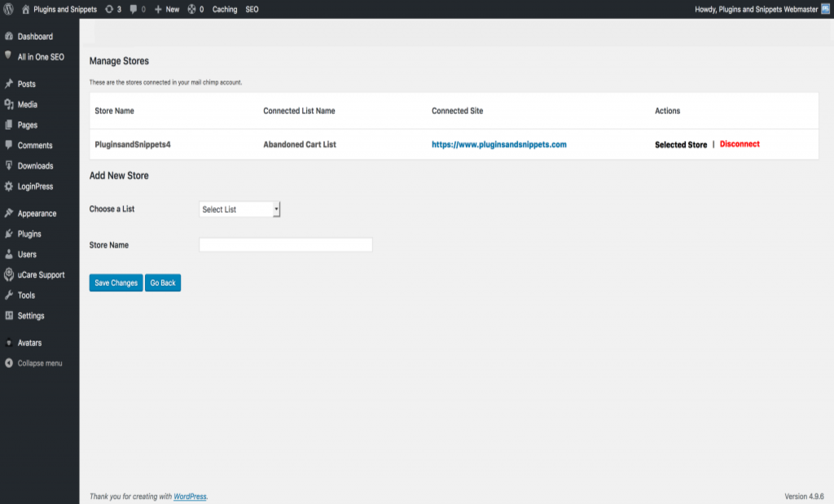Open the SEO menu in the top bar
This screenshot has height=504, width=834.
click(251, 10)
